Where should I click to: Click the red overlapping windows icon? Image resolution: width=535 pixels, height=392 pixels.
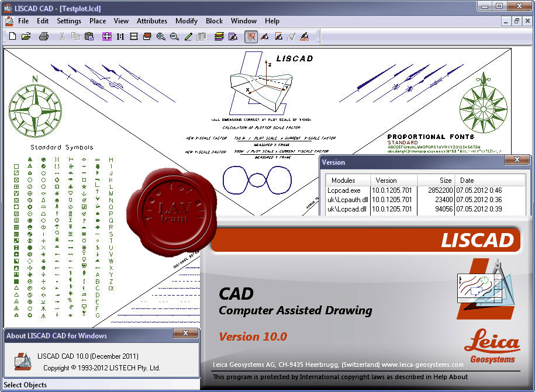pyautogui.click(x=147, y=36)
